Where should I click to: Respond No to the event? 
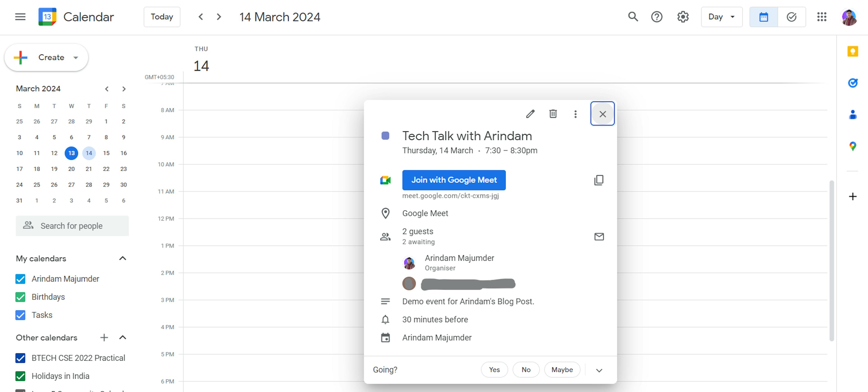[x=526, y=370]
